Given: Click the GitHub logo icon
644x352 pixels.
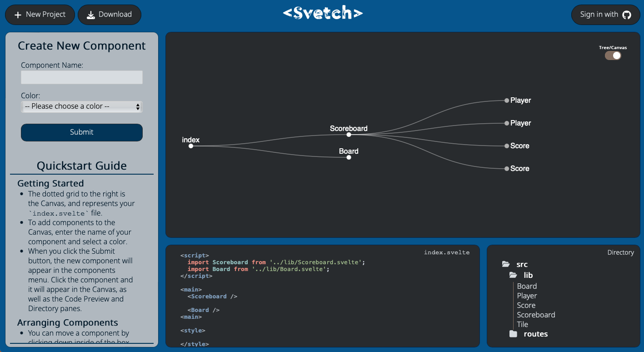Looking at the screenshot, I should click(627, 15).
